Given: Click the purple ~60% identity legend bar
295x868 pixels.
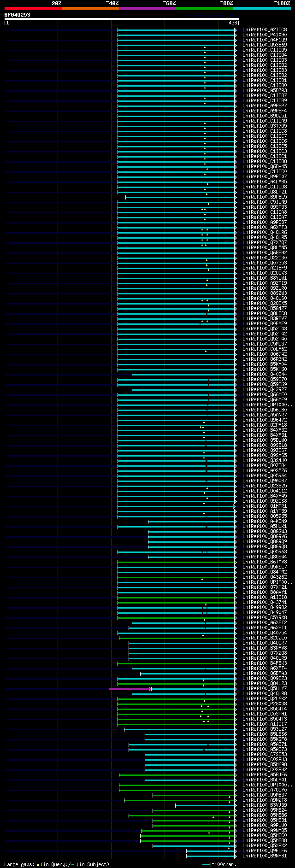Looking at the screenshot, I should pyautogui.click(x=147, y=8).
